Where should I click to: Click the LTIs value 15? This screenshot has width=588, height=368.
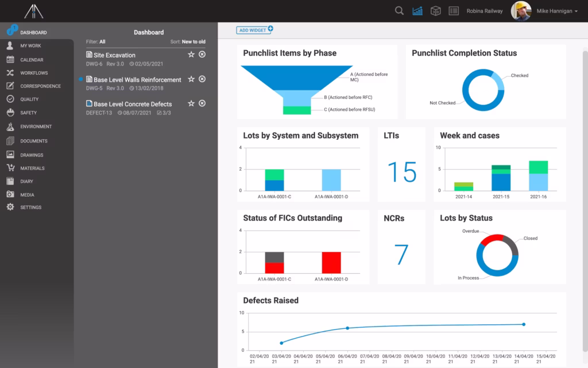pyautogui.click(x=401, y=172)
